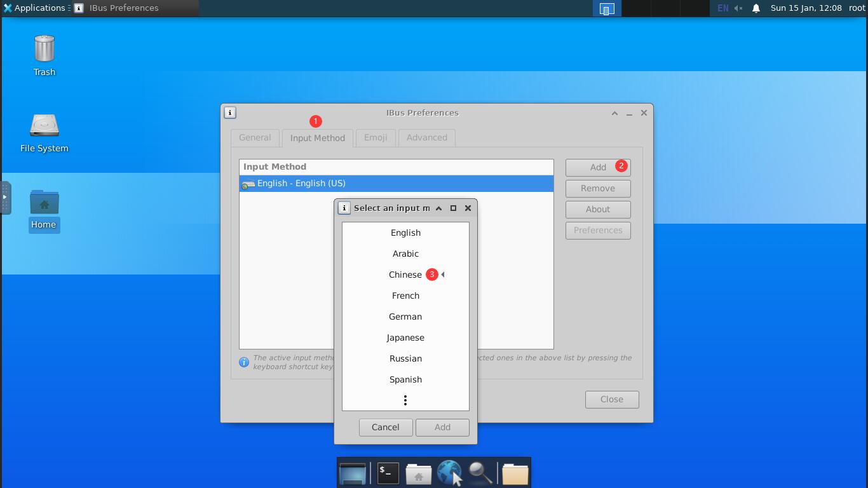Click the Preferences button
Screen dimensions: 868x488
[x=598, y=230]
